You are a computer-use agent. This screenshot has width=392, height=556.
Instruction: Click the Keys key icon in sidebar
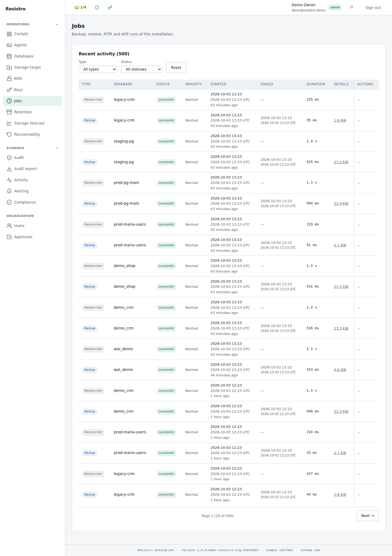pos(9,90)
